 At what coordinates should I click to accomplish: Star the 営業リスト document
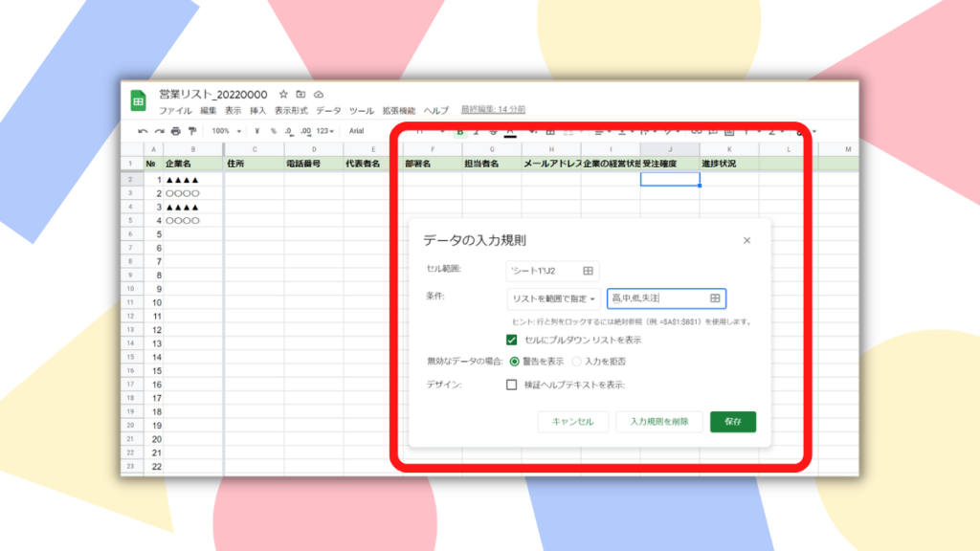(283, 95)
